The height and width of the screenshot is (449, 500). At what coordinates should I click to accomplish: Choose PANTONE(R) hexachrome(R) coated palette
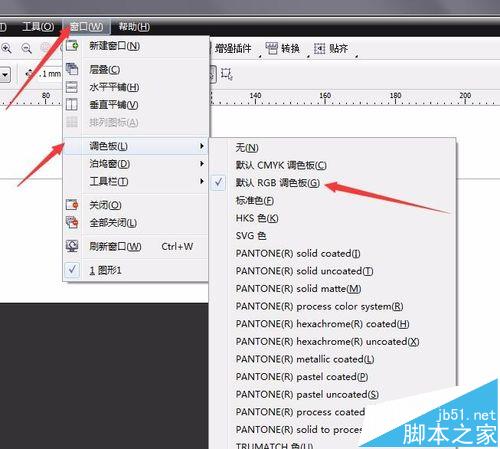coord(322,324)
